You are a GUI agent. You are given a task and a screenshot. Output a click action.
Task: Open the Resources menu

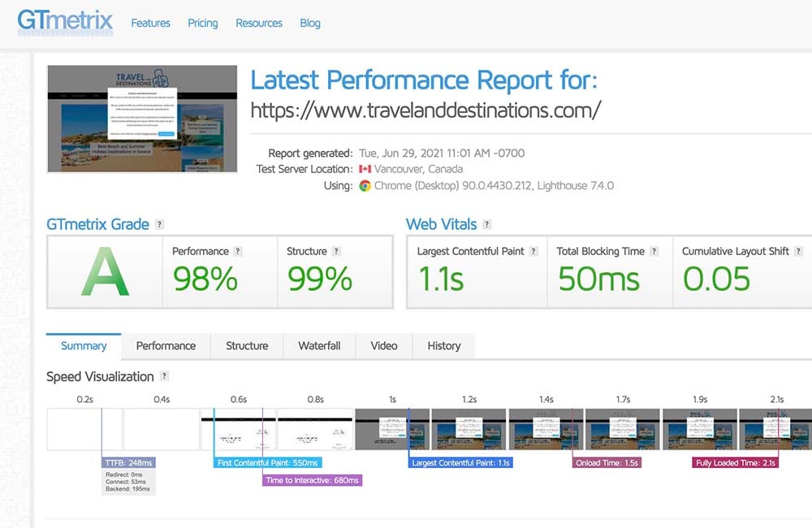coord(259,23)
